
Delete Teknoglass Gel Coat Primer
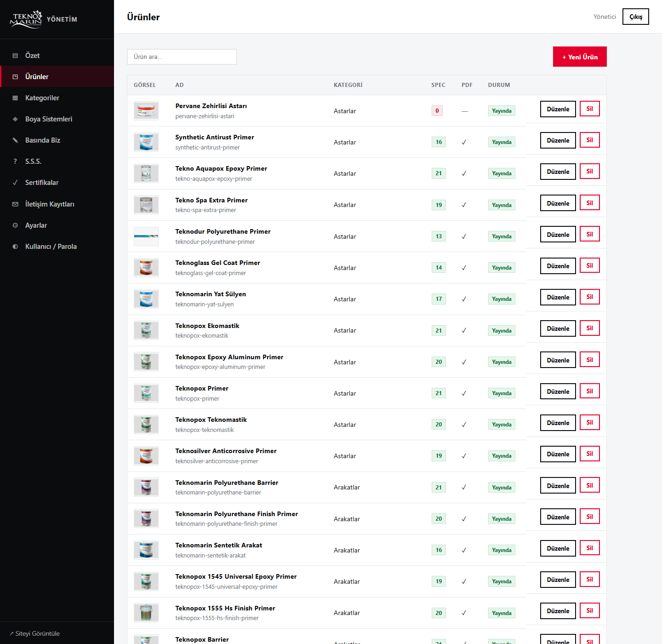click(x=590, y=265)
